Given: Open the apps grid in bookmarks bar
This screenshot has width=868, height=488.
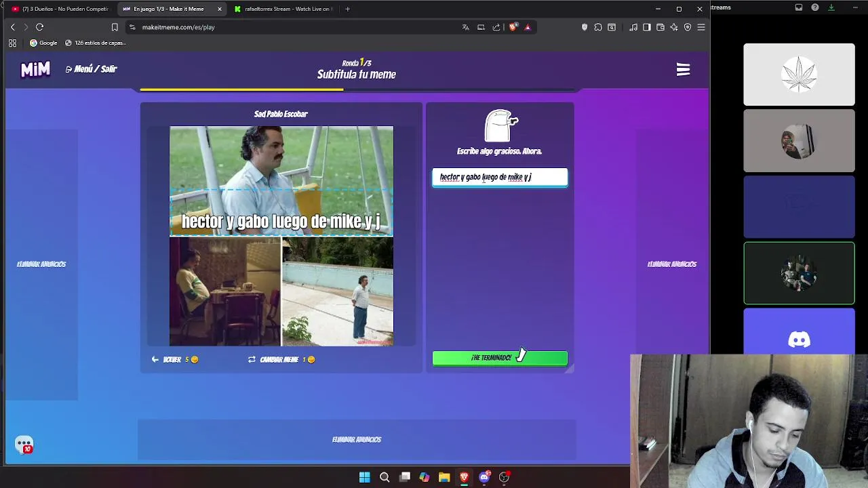Looking at the screenshot, I should pyautogui.click(x=12, y=43).
